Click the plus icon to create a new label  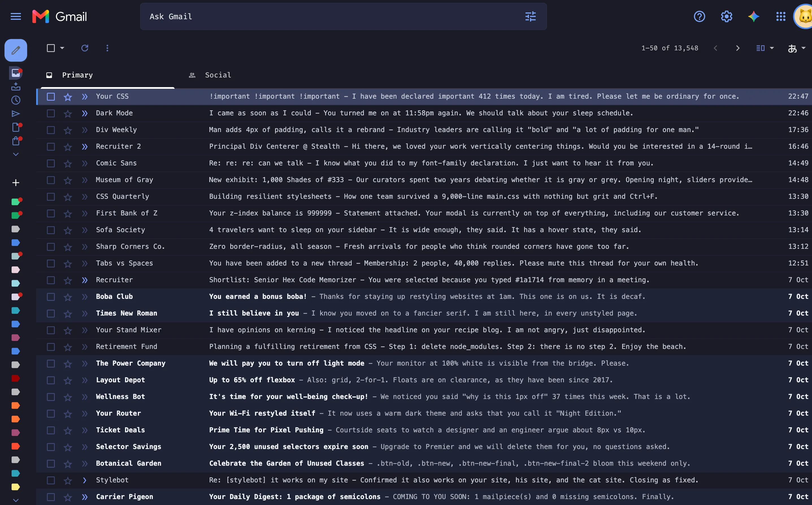tap(16, 183)
